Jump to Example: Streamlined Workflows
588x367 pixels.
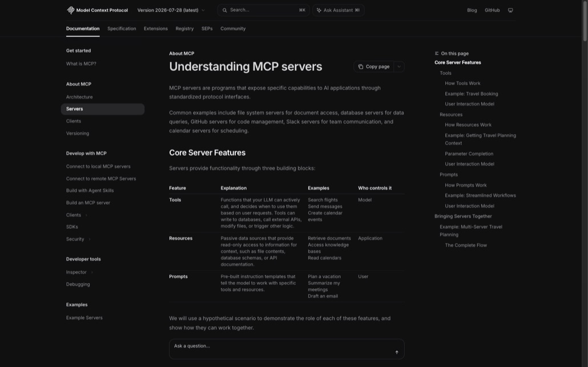tap(480, 195)
